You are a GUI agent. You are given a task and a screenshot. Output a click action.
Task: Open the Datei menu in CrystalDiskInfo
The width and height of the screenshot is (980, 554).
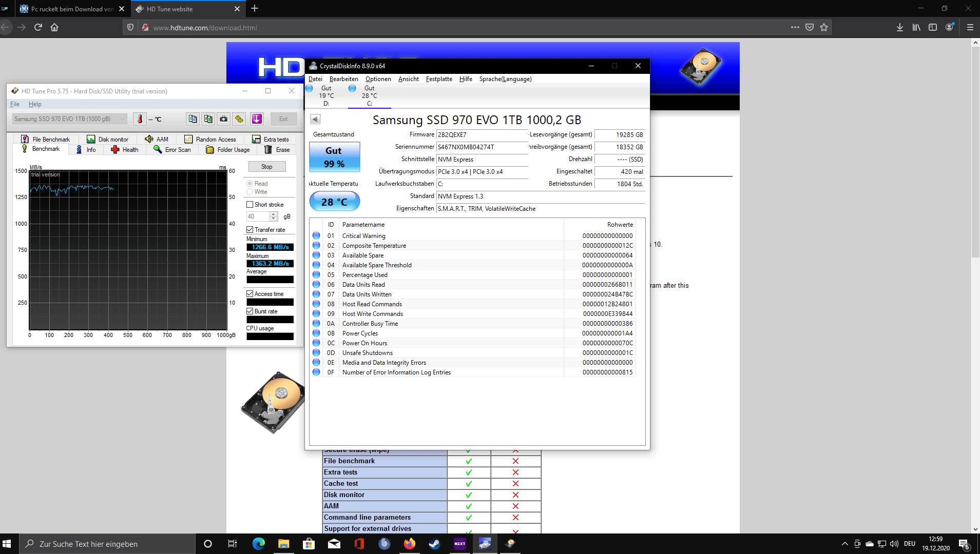coord(315,79)
